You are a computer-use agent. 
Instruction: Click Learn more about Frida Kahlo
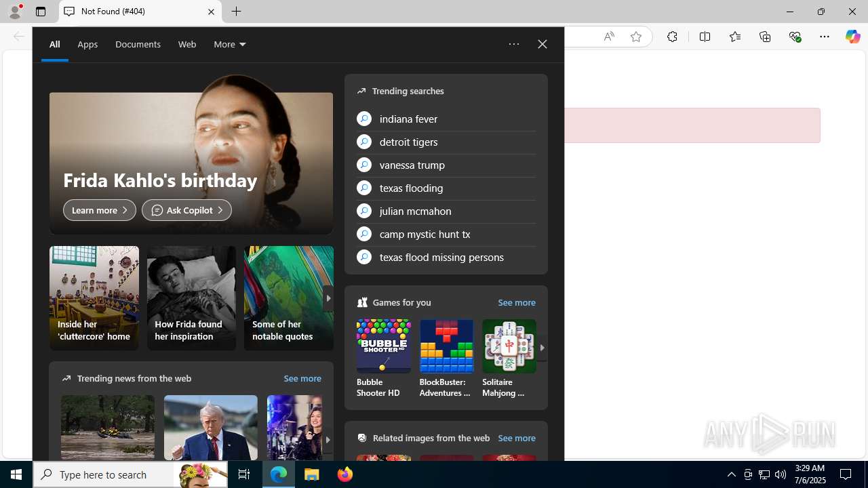coord(100,210)
